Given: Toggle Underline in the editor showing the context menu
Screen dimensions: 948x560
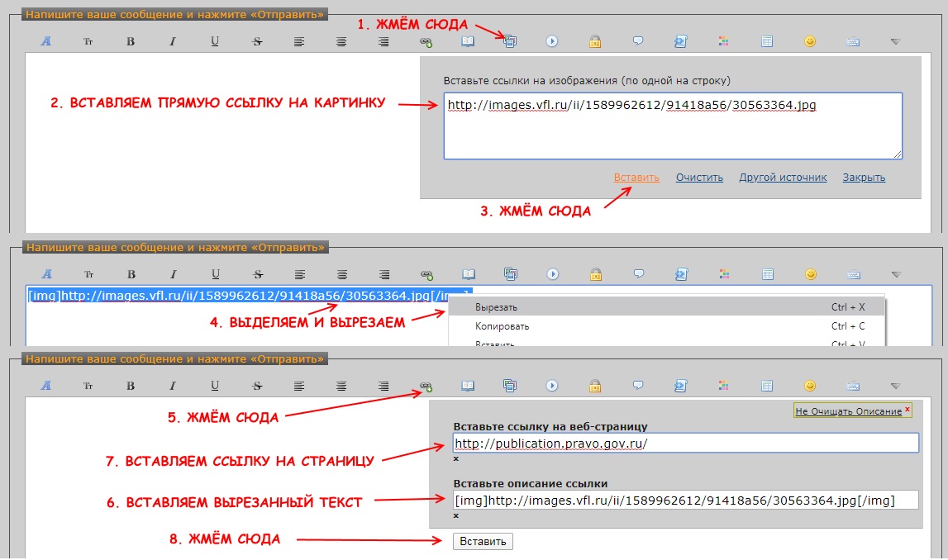Looking at the screenshot, I should (215, 274).
